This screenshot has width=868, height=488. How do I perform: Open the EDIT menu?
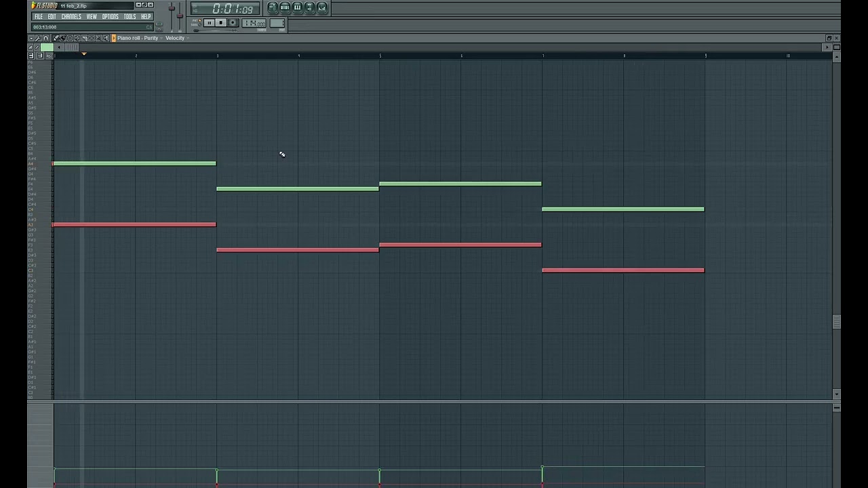coord(52,16)
